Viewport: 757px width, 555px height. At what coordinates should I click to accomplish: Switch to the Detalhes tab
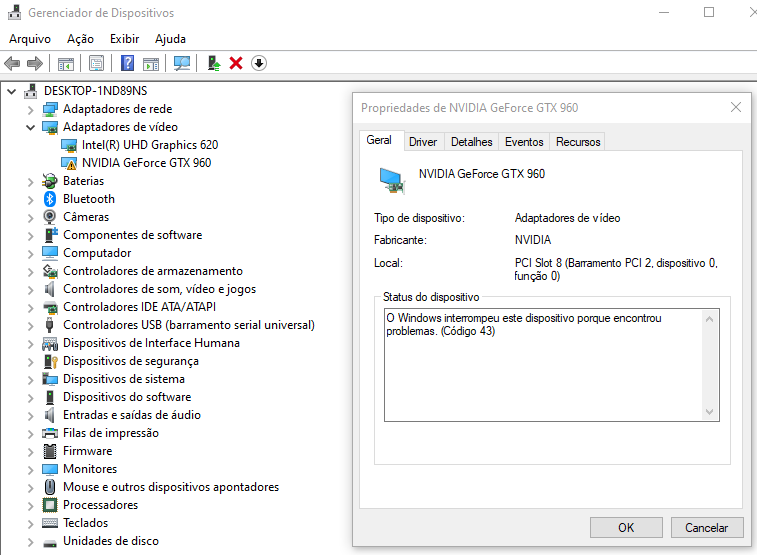[x=472, y=142]
